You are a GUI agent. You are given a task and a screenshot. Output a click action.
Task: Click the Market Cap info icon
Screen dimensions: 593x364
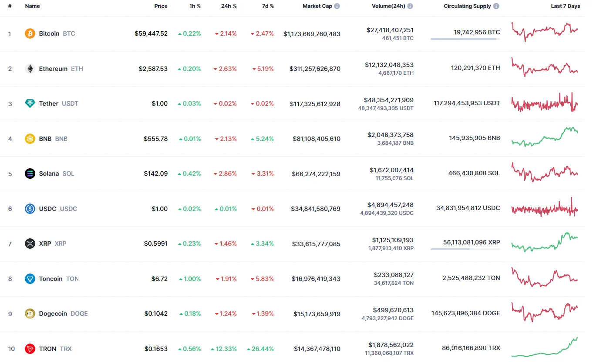coord(337,7)
